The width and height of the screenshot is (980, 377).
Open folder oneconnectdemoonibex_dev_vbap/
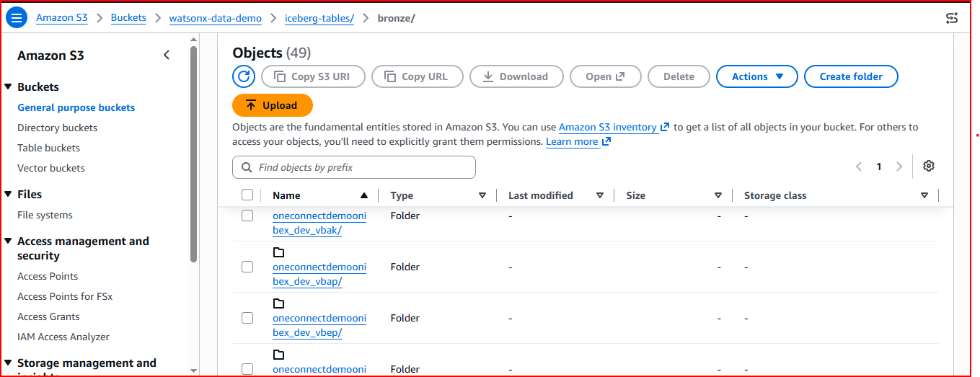pos(319,274)
